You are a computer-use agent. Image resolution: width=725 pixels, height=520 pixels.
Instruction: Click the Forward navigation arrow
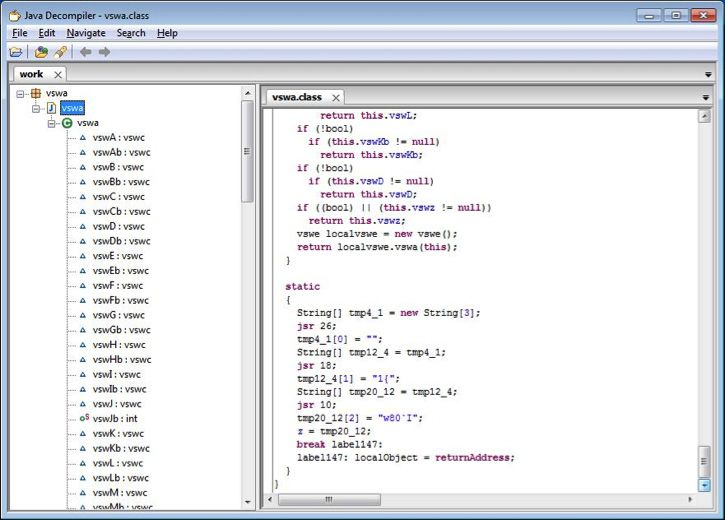pos(104,52)
